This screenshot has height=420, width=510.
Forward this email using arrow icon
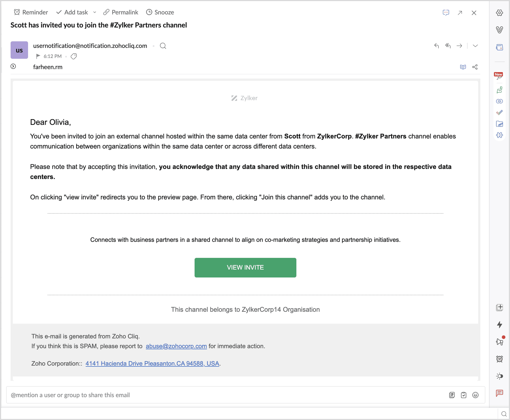pos(459,46)
